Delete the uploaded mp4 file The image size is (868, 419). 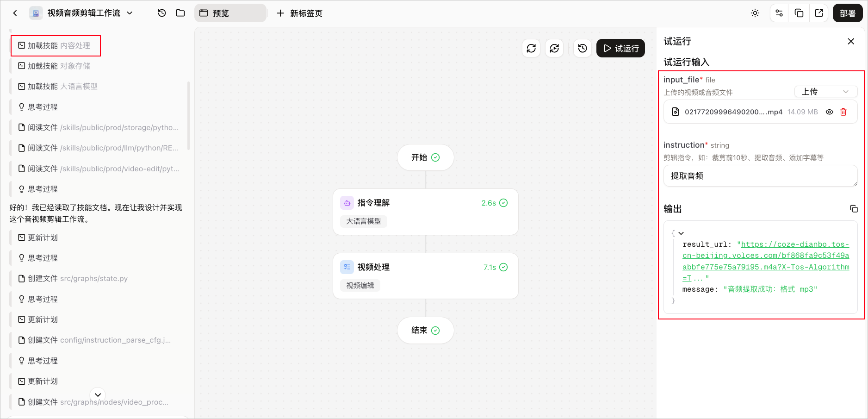pyautogui.click(x=843, y=112)
